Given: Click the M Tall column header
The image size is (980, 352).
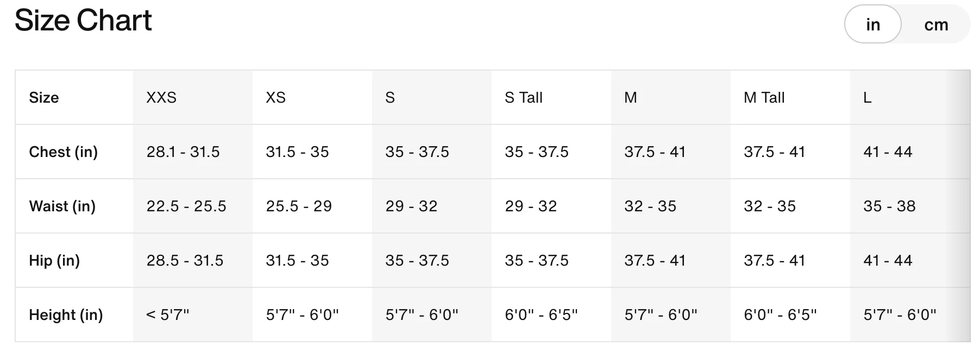Looking at the screenshot, I should pos(764,98).
